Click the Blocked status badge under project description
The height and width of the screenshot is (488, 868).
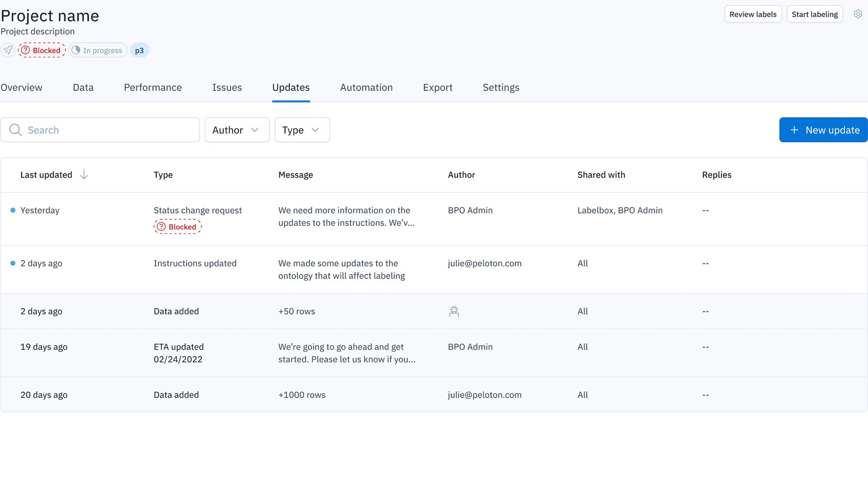click(42, 50)
